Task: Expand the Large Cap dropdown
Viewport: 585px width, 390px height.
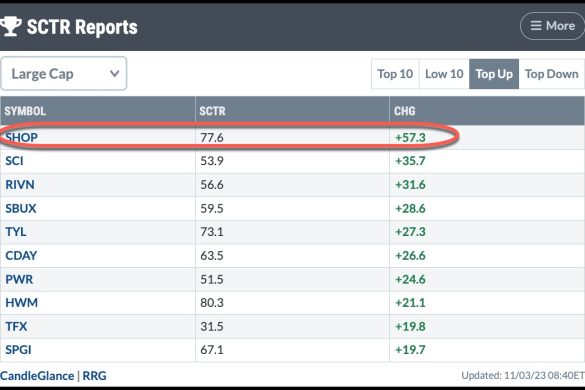Action: (x=64, y=74)
